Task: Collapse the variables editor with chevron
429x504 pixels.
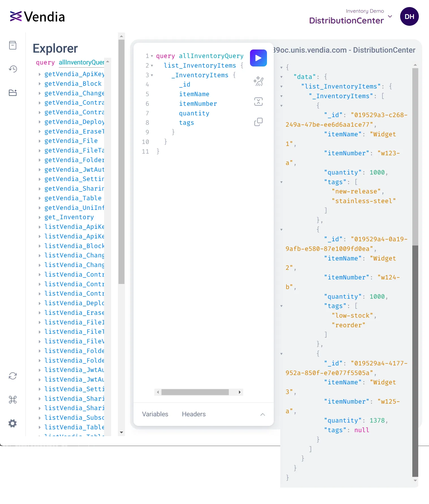Action: tap(263, 414)
